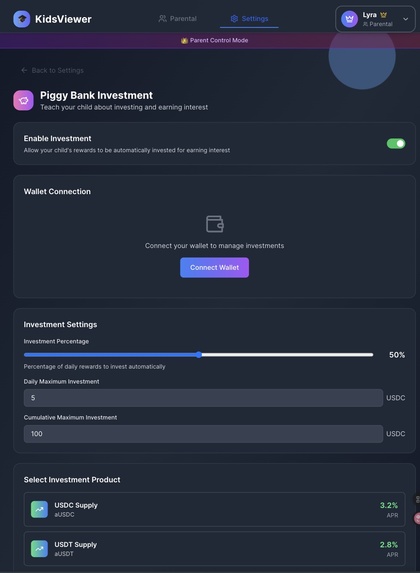Click the USDT Supply trend icon
The image size is (420, 573).
(39, 549)
